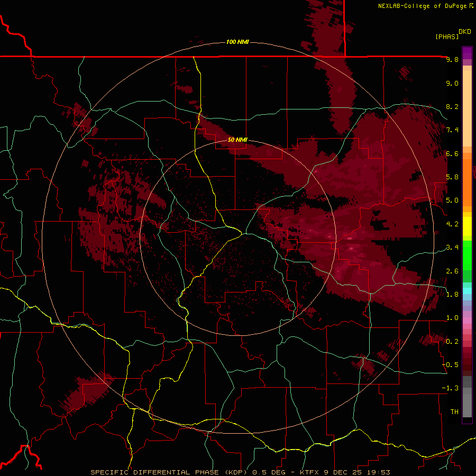Click the Specific Differential Phase (KDP) caption
Viewport: 476px width, 476px height.
point(169,472)
